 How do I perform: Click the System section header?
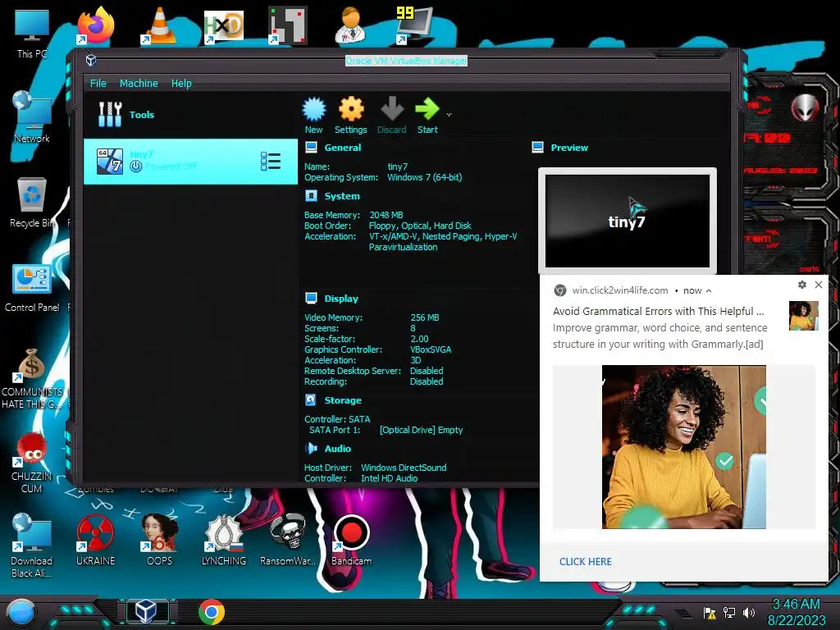pyautogui.click(x=342, y=196)
